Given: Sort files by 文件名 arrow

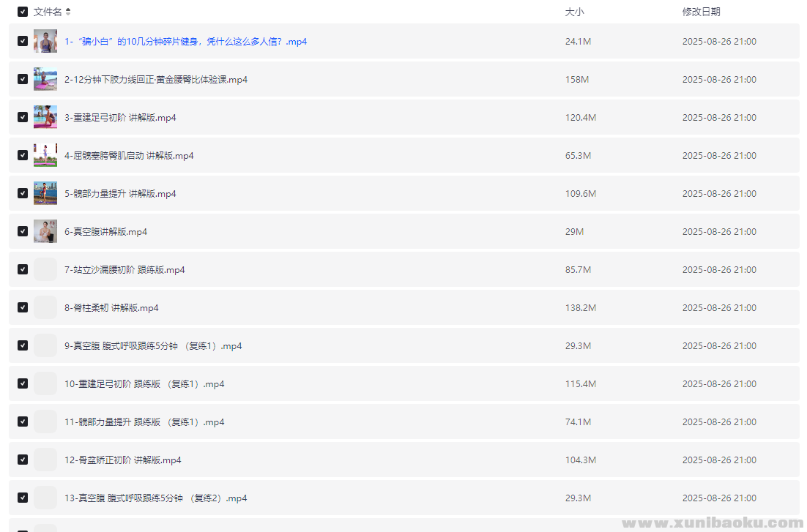Looking at the screenshot, I should [x=68, y=12].
